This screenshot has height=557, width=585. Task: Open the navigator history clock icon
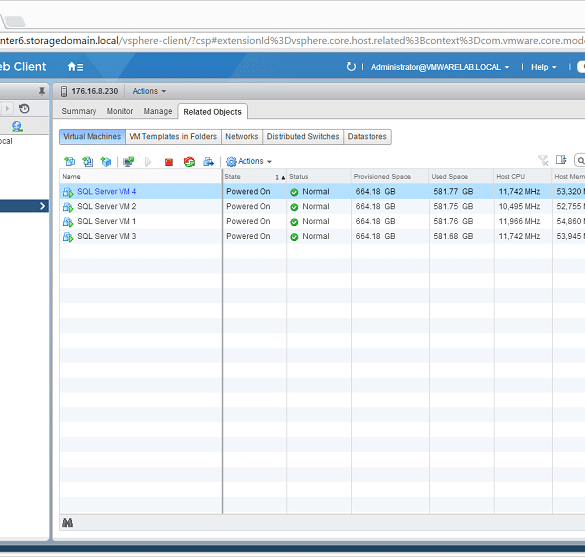(x=24, y=109)
